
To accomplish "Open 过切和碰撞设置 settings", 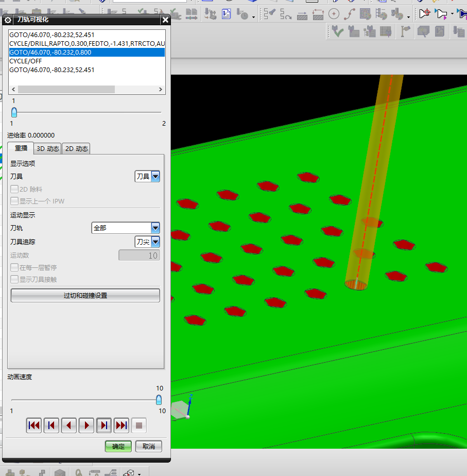I will click(85, 295).
